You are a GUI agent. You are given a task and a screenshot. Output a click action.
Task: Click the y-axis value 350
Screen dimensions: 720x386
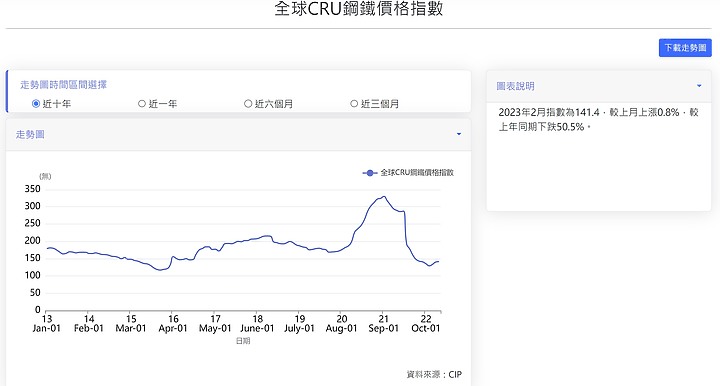coord(32,189)
